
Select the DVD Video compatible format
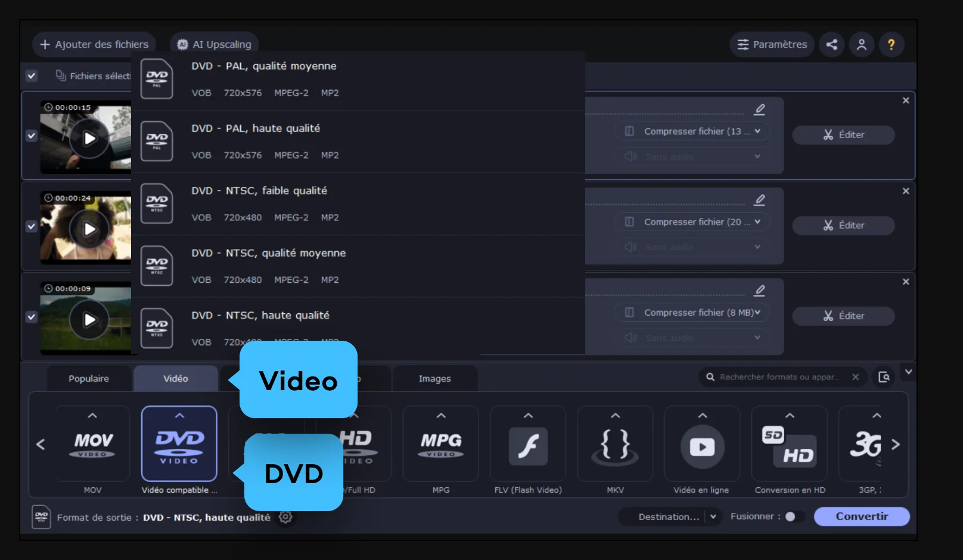(x=179, y=444)
